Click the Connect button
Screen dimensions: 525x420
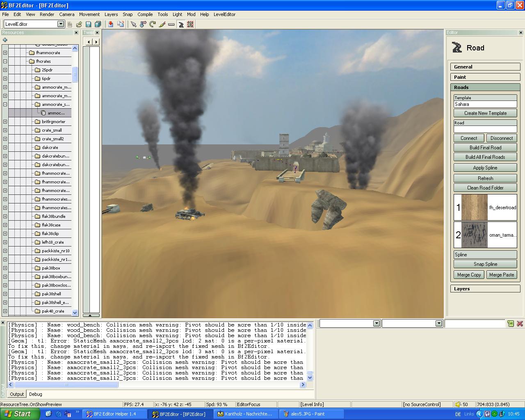[x=469, y=138]
